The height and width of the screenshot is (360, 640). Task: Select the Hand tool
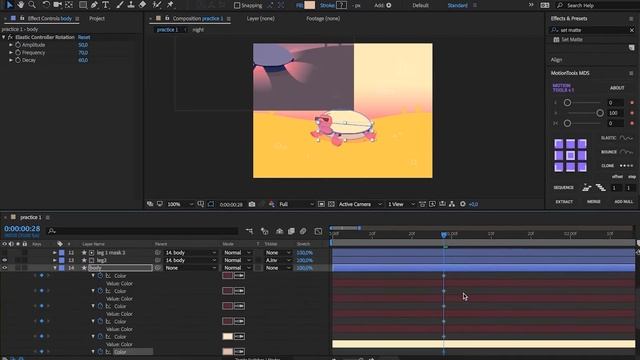point(20,5)
